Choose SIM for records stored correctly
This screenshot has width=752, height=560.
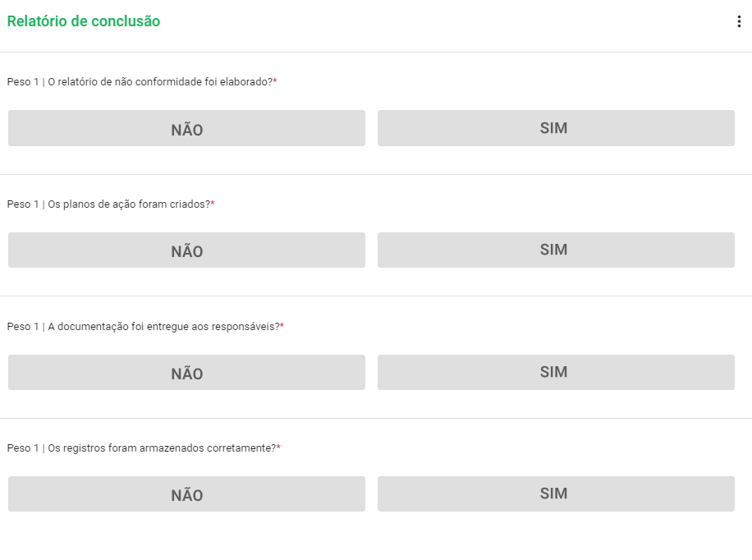(555, 493)
